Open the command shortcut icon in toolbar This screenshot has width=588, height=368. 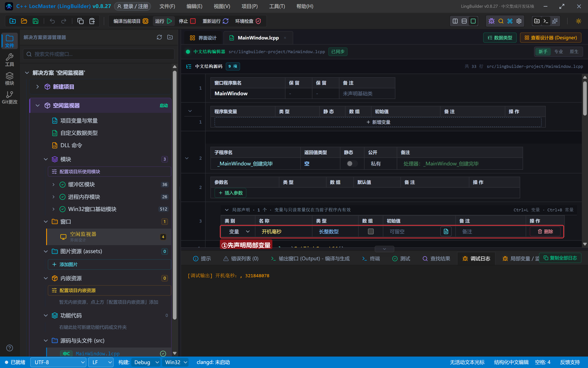click(x=510, y=21)
